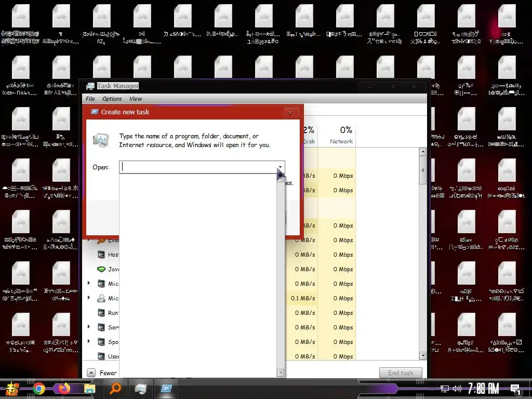This screenshot has height=399, width=532.
Task: Open the Start menu from the taskbar
Action: tap(12, 389)
